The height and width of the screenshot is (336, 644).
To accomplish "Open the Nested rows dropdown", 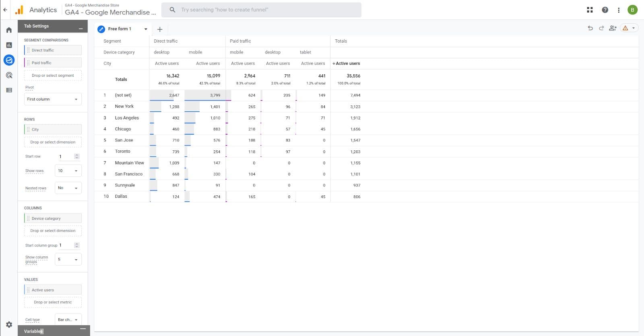I will (68, 188).
